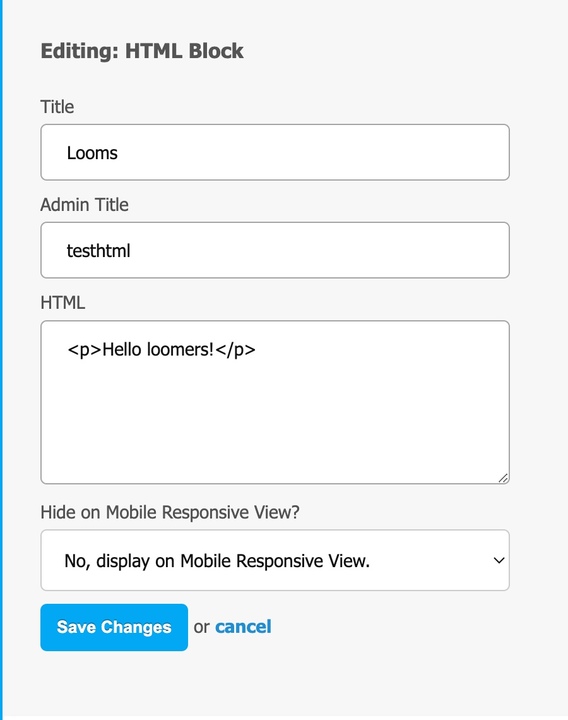
Task: Click inside the HTML textarea
Action: 275,402
